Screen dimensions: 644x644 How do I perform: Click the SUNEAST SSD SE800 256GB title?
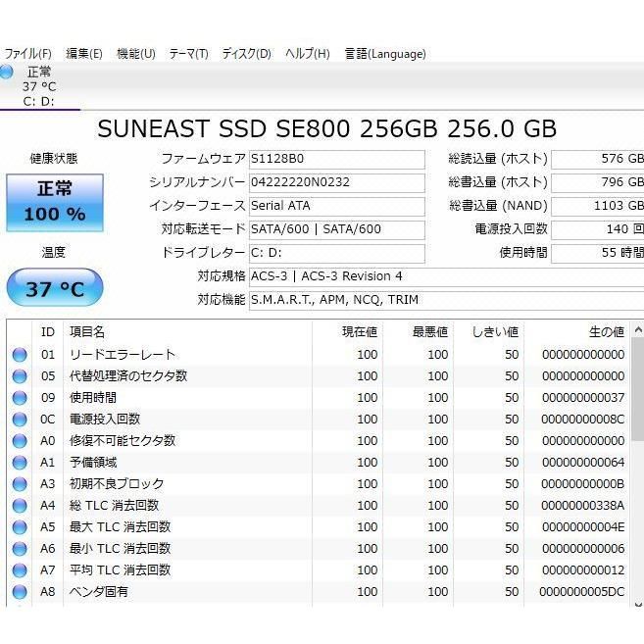tap(327, 128)
